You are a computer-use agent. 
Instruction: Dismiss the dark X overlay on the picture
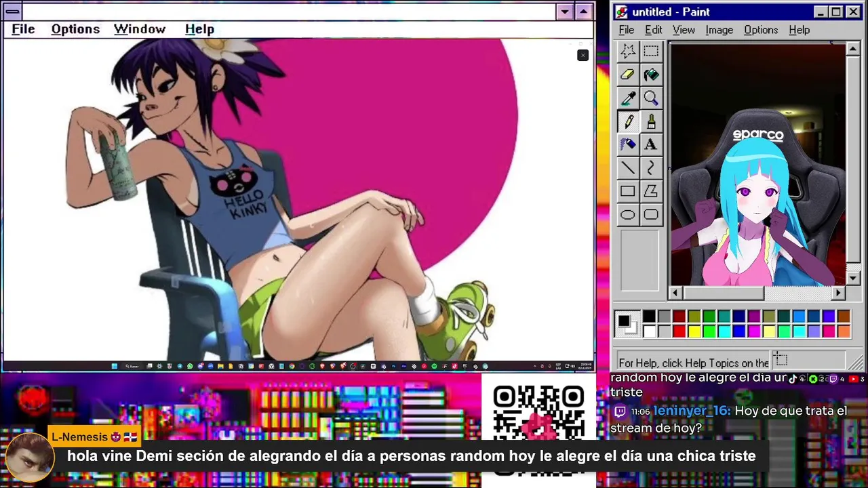point(583,56)
